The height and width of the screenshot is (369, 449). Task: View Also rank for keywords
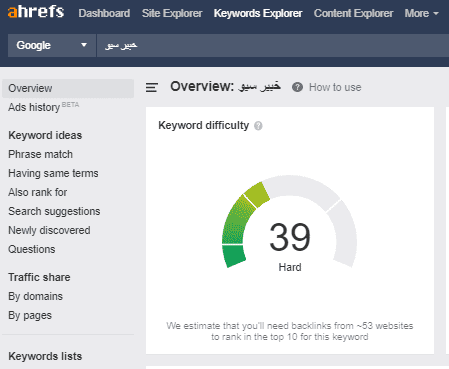[38, 192]
